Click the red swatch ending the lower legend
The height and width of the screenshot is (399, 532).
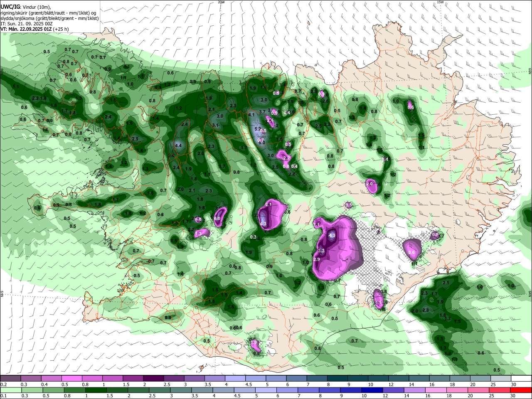pyautogui.click(x=521, y=390)
